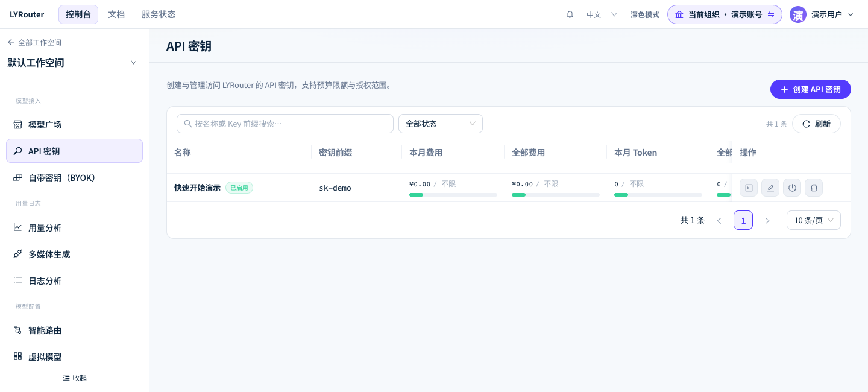
Task: Click the terminal icon for 快速开始演示
Action: click(x=749, y=188)
